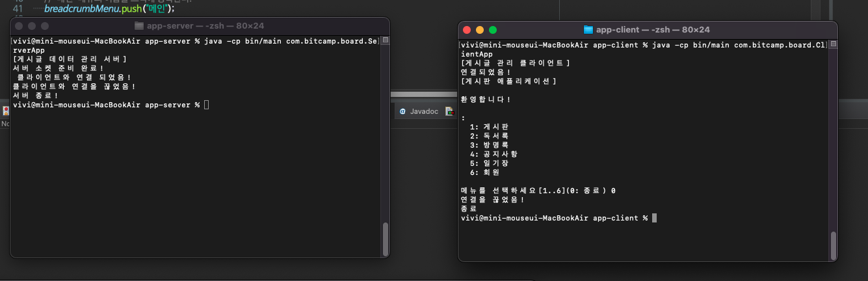Click the '5: 일기장' menu line
868x281 pixels.
click(489, 163)
